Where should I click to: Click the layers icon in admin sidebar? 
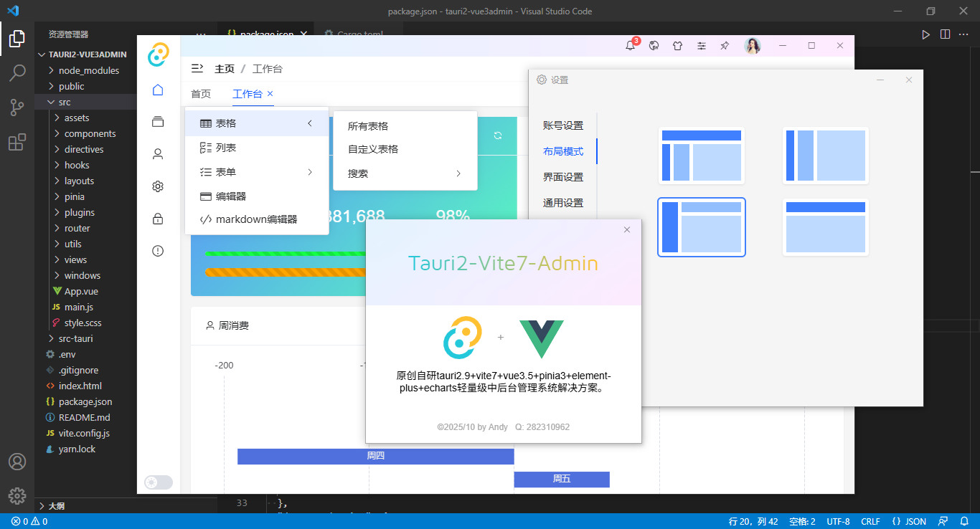(158, 122)
